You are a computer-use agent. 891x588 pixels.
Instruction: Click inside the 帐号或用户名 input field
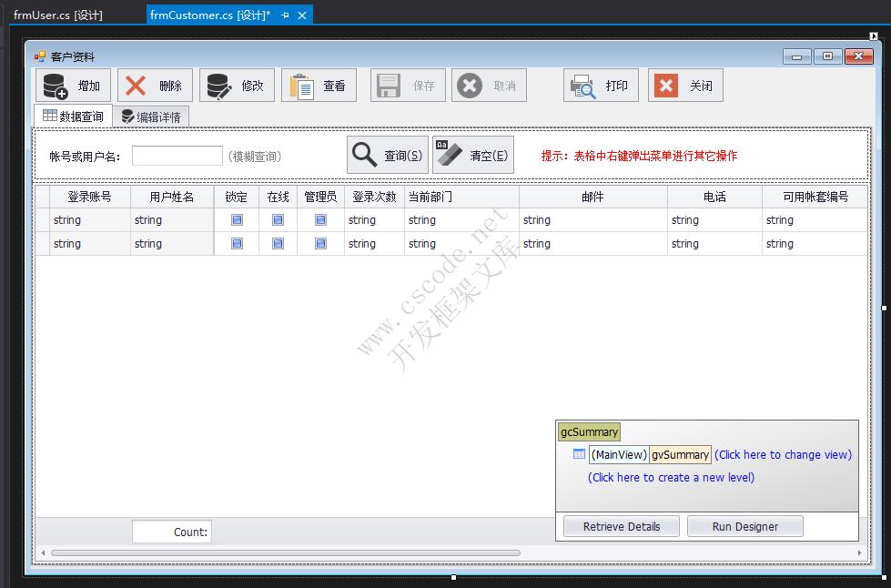(x=177, y=155)
